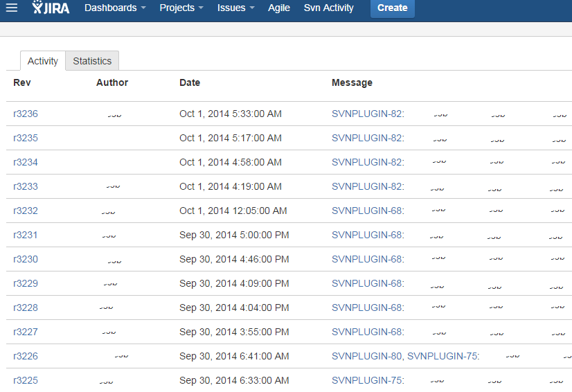Click the Date column header
572x392 pixels.
click(x=190, y=82)
